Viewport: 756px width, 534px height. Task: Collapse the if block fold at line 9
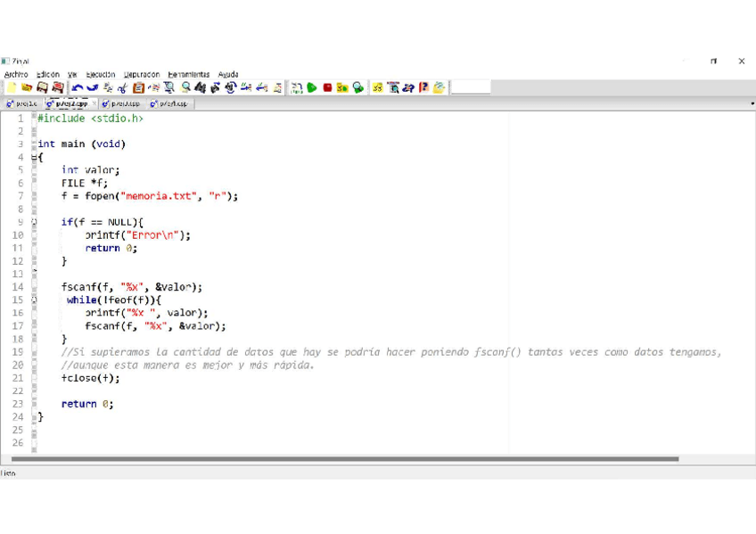point(35,222)
